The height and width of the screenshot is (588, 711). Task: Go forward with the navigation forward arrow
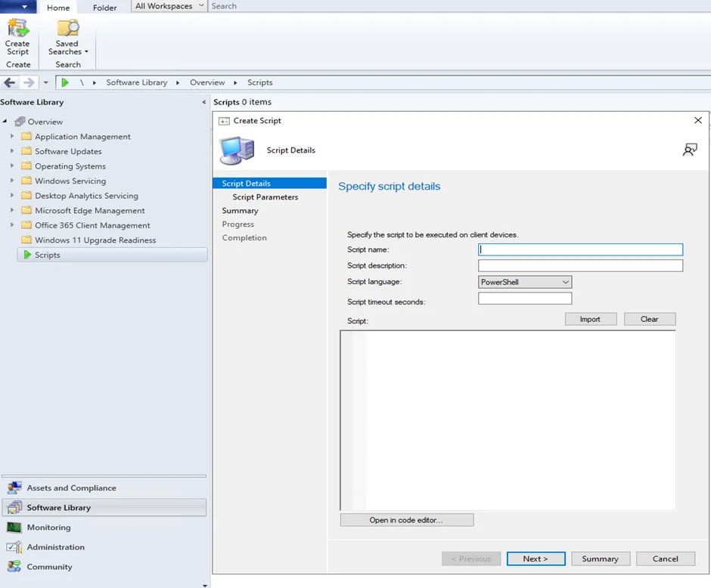[x=29, y=82]
